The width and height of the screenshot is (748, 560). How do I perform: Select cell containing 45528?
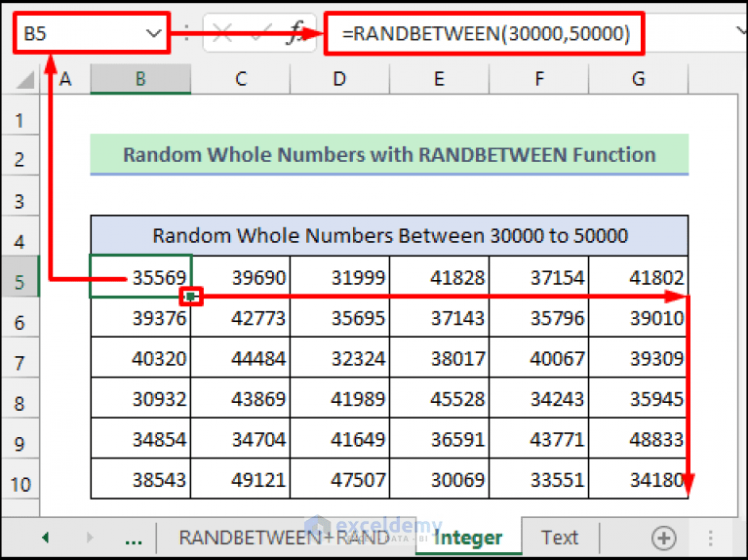(x=440, y=398)
